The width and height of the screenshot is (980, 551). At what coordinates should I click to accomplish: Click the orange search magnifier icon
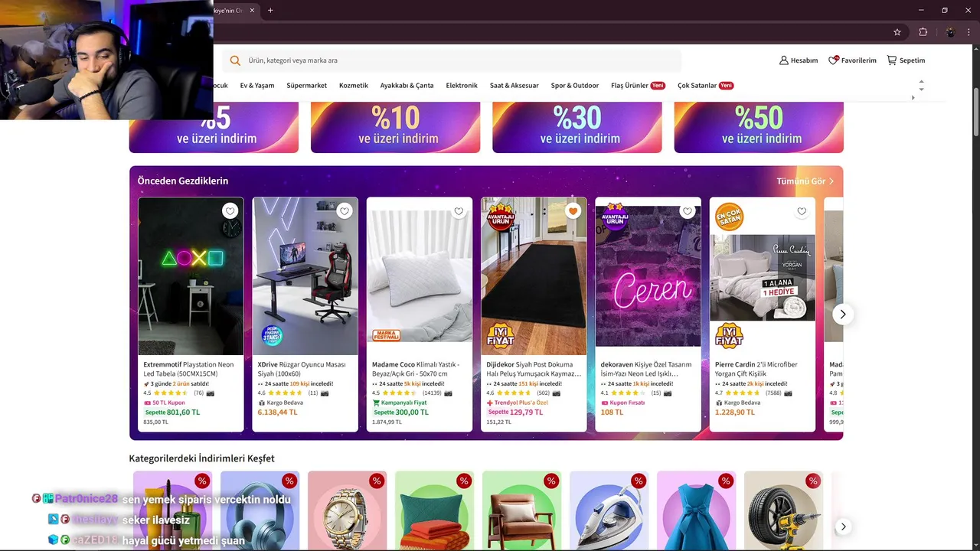(235, 60)
